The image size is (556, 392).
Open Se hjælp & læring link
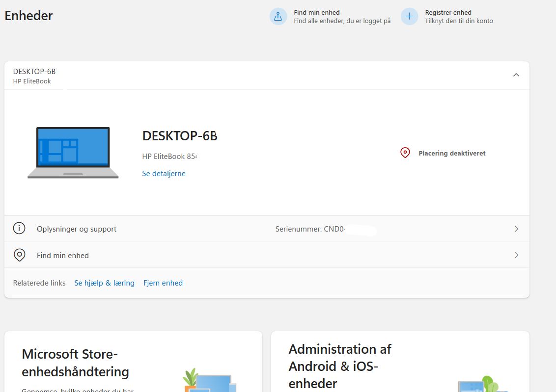pyautogui.click(x=104, y=283)
